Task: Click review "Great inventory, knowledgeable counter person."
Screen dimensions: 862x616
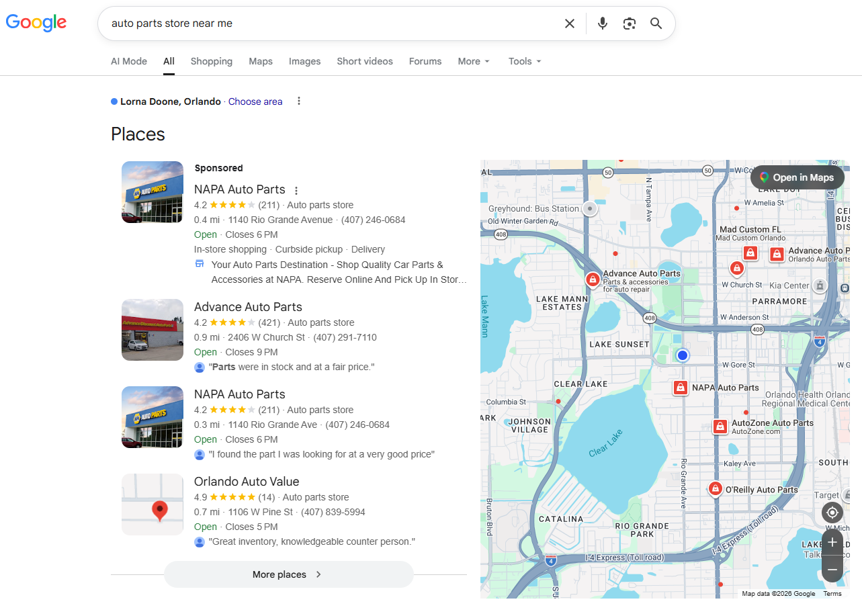Action: (x=312, y=541)
